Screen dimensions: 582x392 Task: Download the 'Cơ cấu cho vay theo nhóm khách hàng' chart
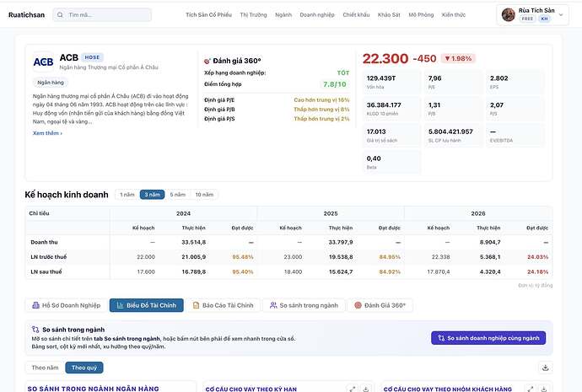click(x=544, y=389)
